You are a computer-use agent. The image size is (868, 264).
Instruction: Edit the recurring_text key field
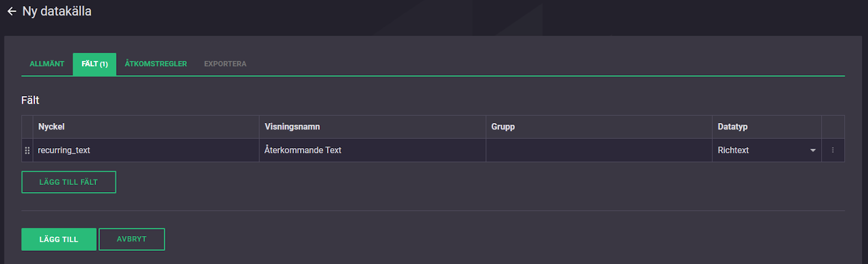(x=146, y=150)
